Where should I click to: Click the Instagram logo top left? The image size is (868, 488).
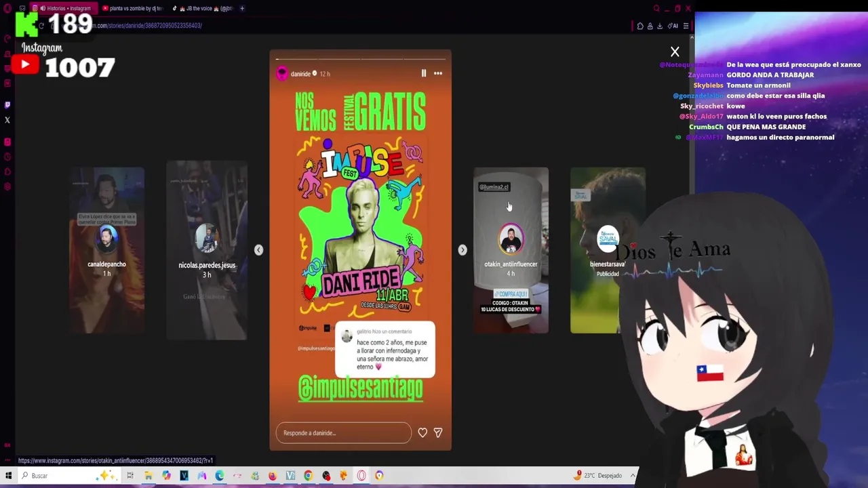click(x=42, y=47)
